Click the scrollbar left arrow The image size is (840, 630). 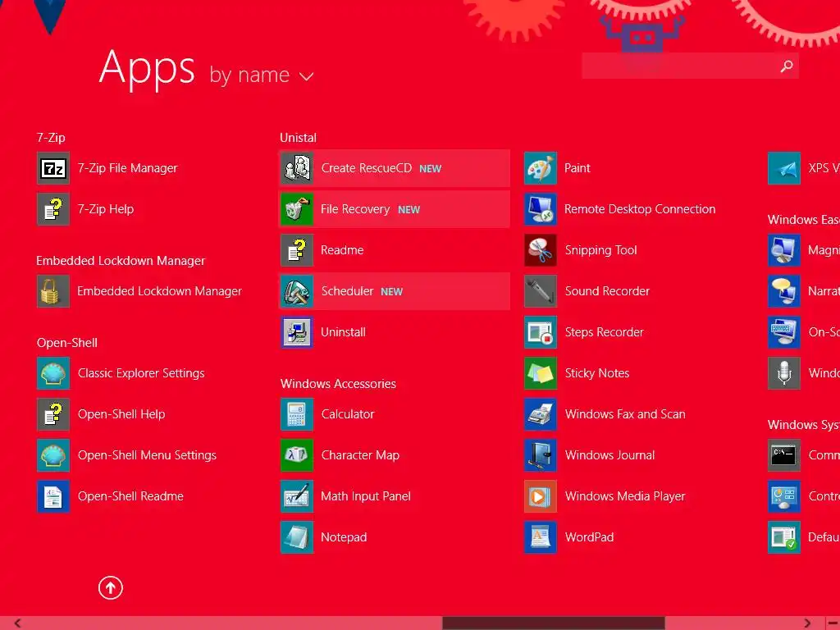coord(18,623)
